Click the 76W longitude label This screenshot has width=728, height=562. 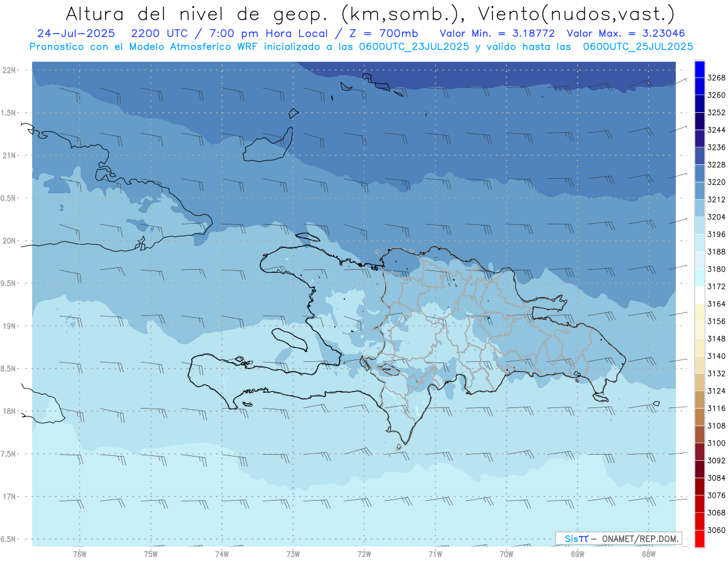pyautogui.click(x=79, y=554)
